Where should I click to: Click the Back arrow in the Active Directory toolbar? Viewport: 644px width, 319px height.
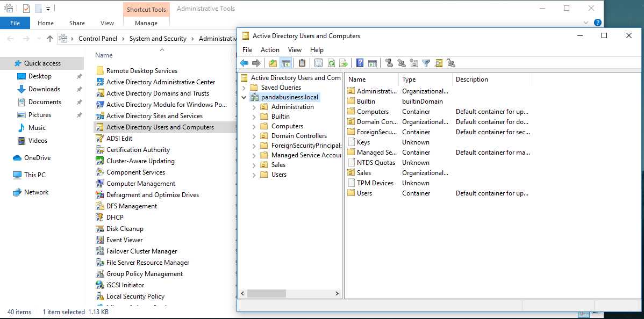(x=244, y=63)
